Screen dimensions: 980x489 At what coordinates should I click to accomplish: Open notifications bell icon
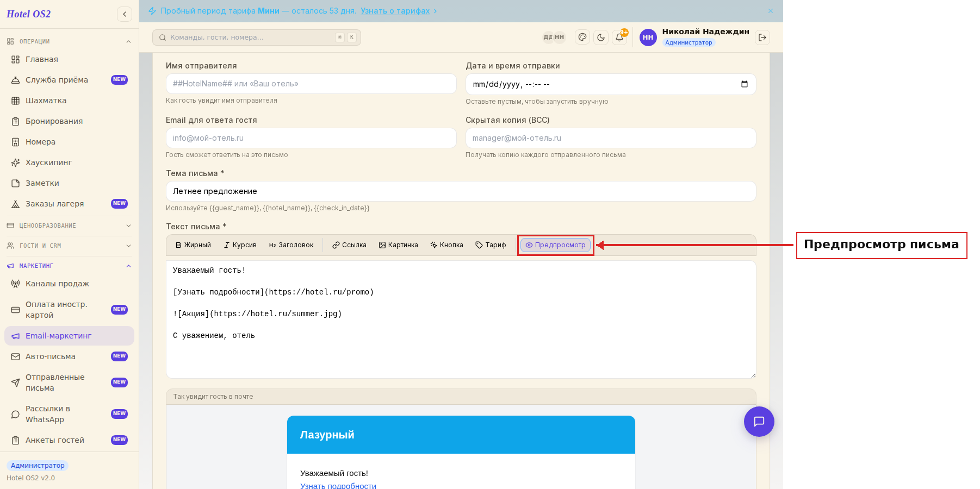[x=619, y=37]
